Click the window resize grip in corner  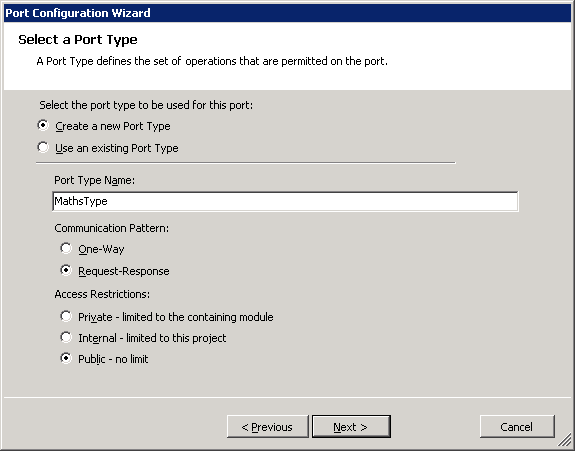565,440
